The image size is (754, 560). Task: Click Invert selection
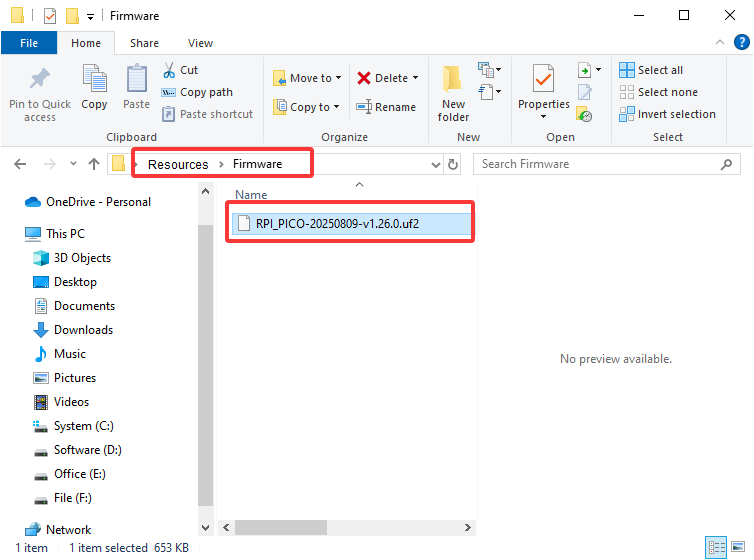coord(667,114)
